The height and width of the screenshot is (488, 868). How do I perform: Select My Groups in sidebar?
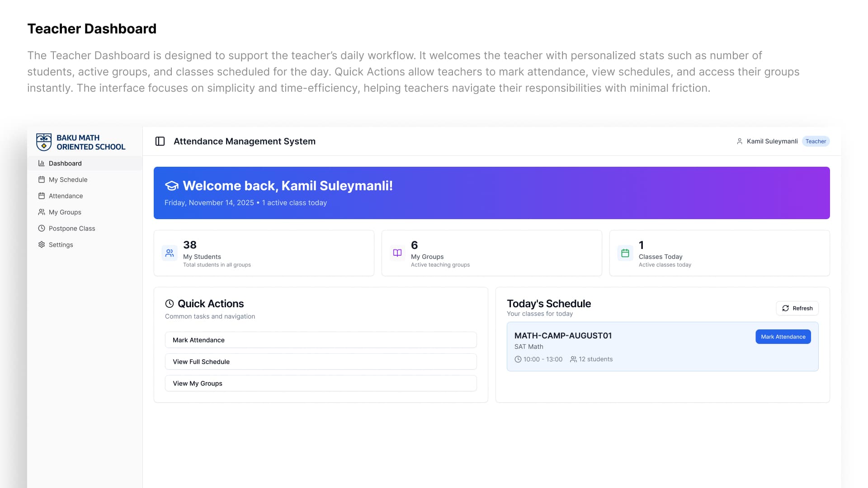65,212
